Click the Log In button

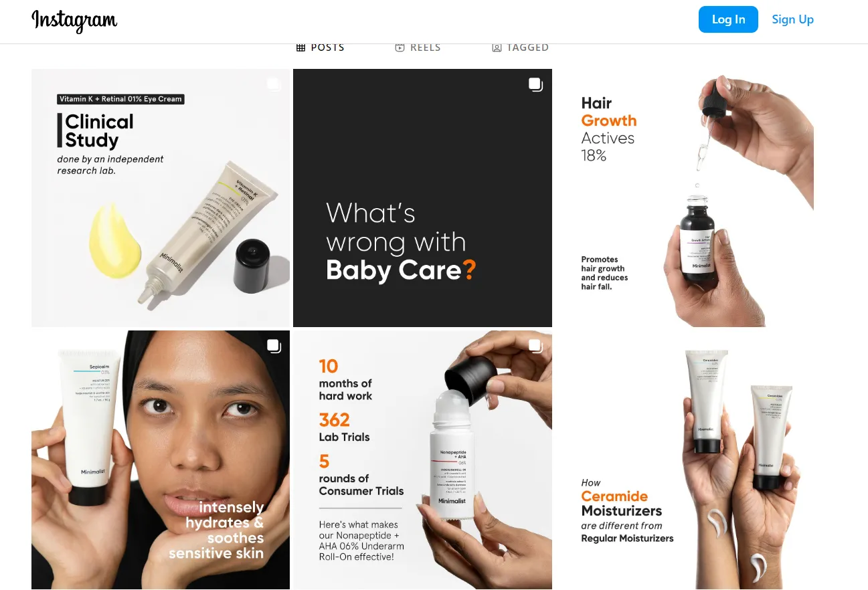(x=728, y=19)
